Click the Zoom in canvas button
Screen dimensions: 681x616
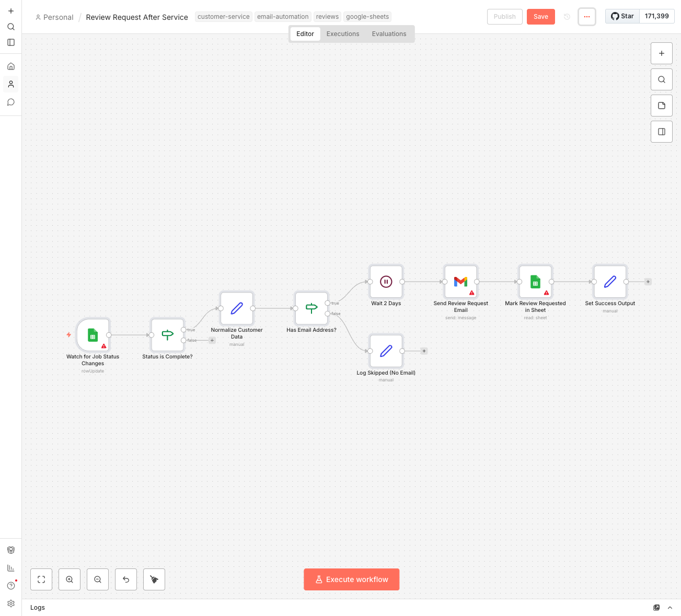(x=70, y=579)
